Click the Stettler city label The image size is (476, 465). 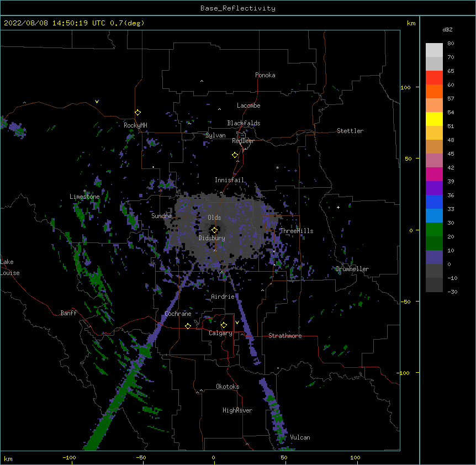(350, 131)
